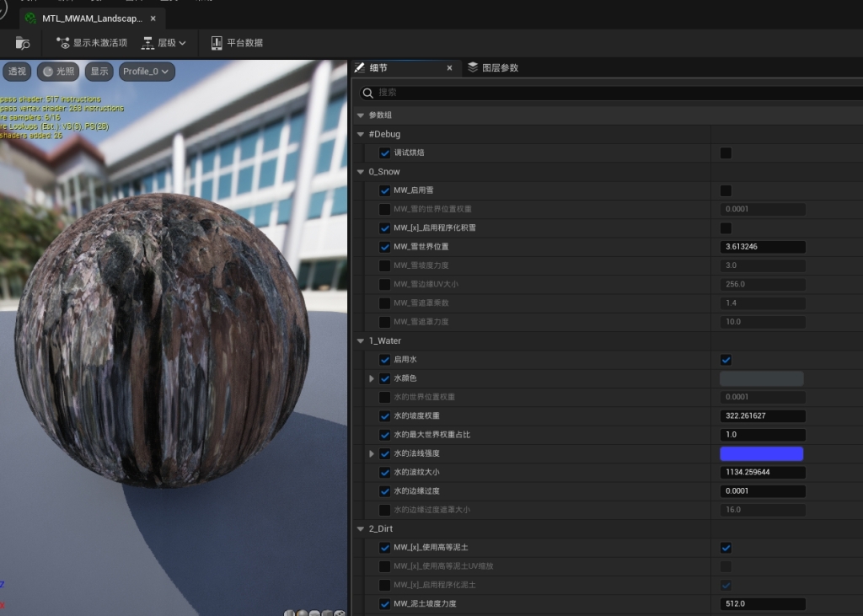Click the 水的波纹大小 value 1134.259644
The height and width of the screenshot is (616, 863).
click(763, 472)
